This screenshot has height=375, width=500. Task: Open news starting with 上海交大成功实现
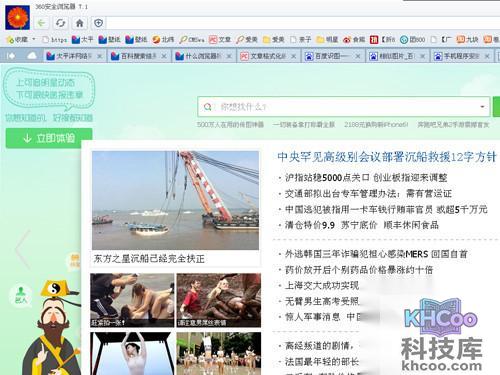(322, 285)
